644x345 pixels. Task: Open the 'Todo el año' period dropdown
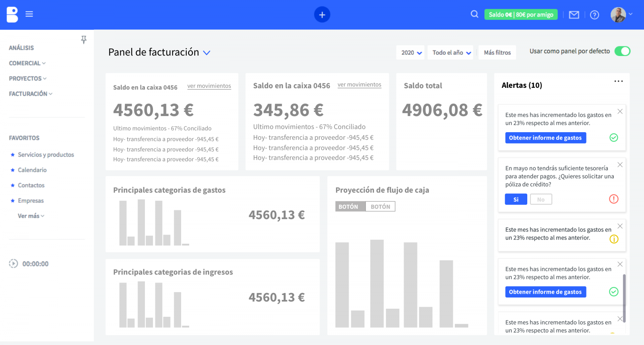click(x=451, y=53)
